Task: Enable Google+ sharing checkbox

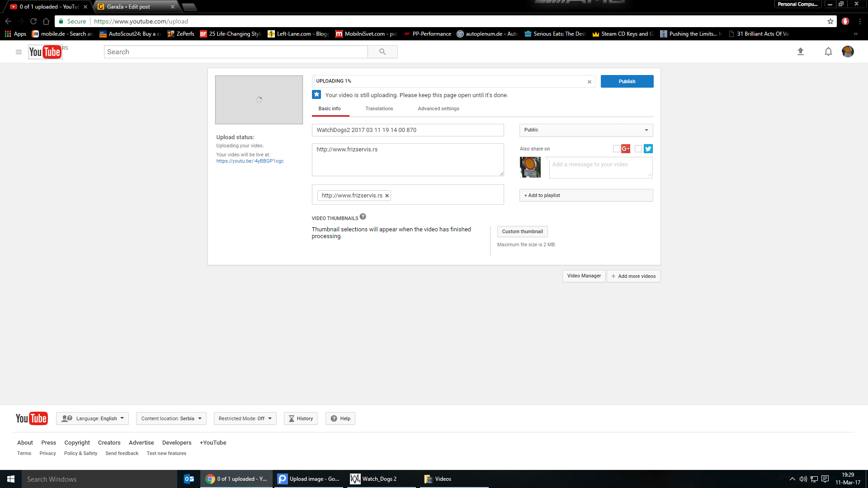Action: pos(616,149)
